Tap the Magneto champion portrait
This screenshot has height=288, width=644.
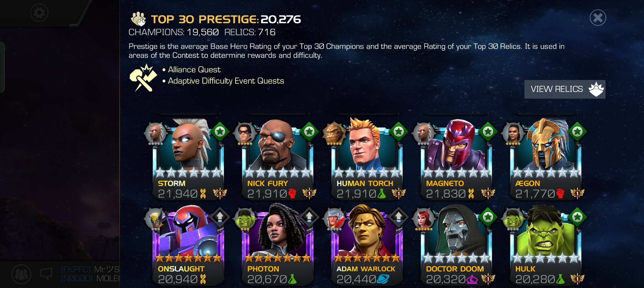457,160
